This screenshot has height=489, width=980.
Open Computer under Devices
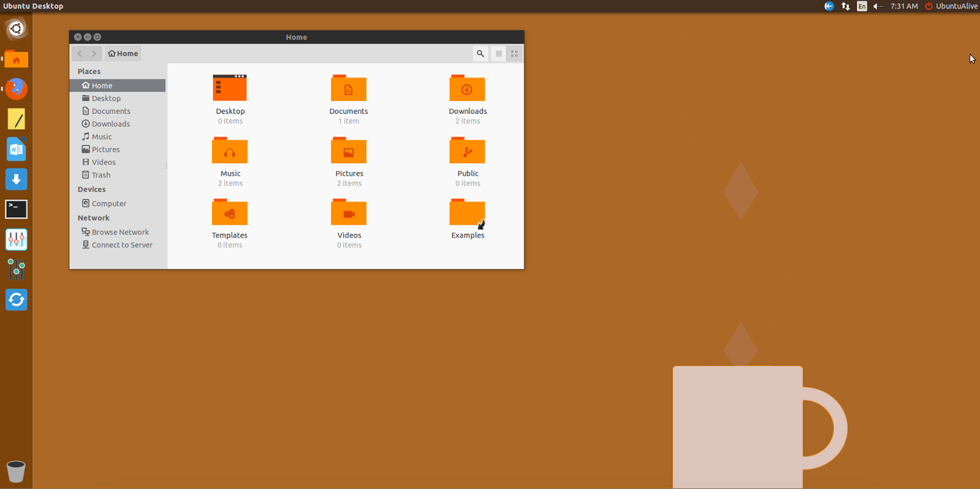tap(118, 204)
